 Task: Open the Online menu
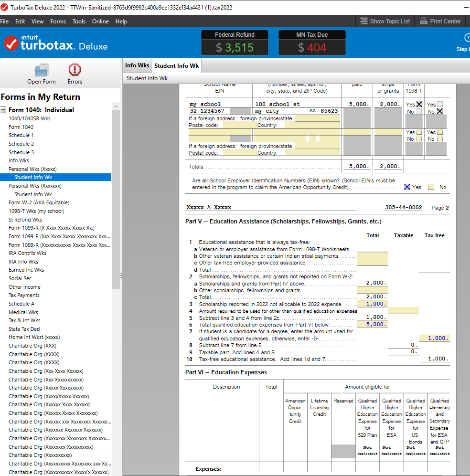100,21
